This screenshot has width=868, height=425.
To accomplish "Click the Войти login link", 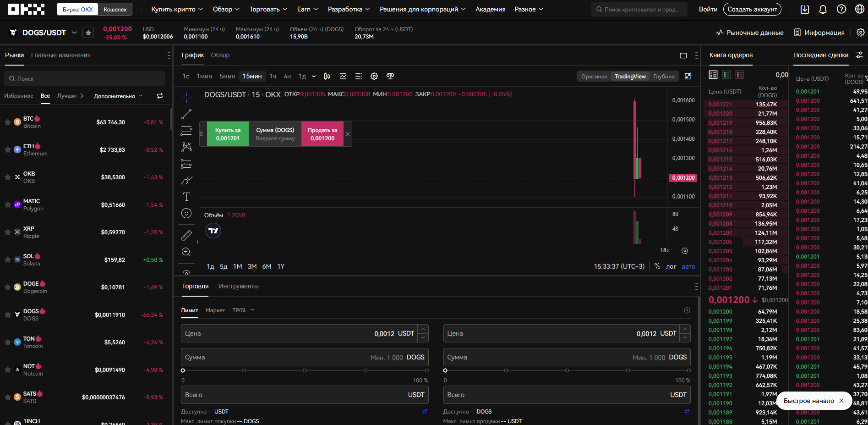I will point(708,9).
